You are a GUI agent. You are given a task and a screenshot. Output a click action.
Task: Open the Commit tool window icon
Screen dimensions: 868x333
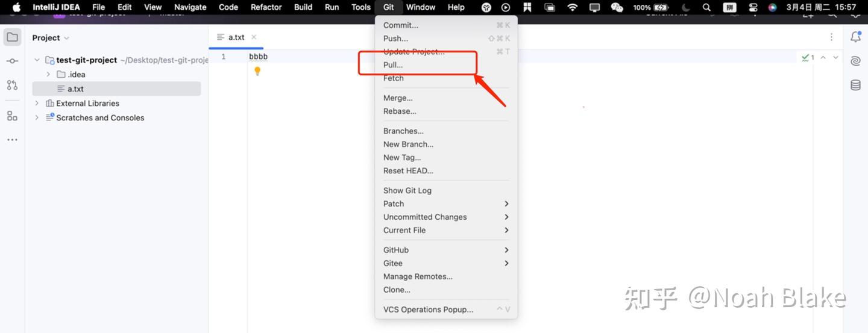click(12, 61)
